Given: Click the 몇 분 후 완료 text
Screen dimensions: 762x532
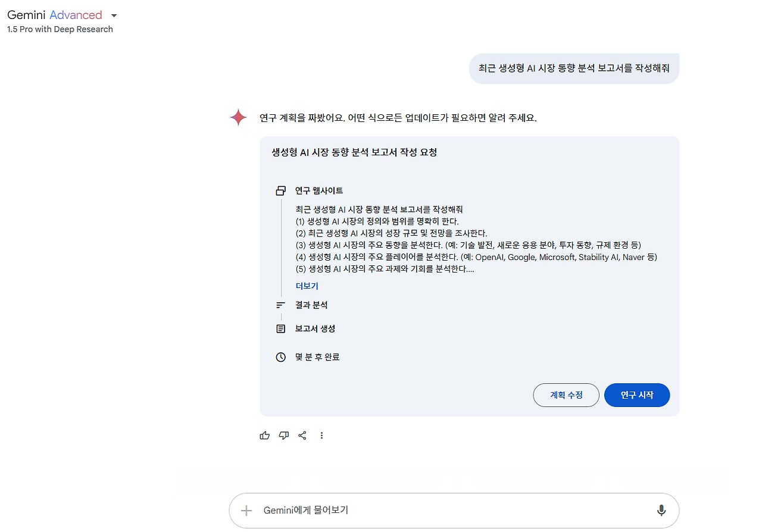Looking at the screenshot, I should (x=317, y=358).
